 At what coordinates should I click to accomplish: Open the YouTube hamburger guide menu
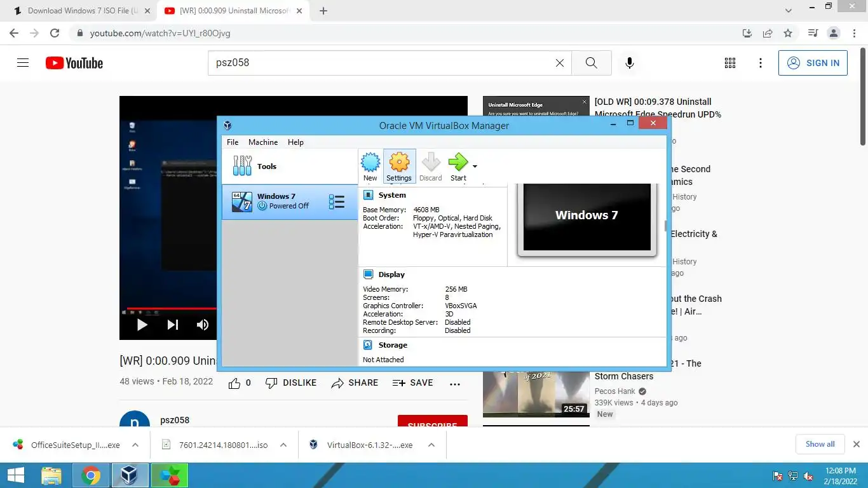(x=23, y=63)
